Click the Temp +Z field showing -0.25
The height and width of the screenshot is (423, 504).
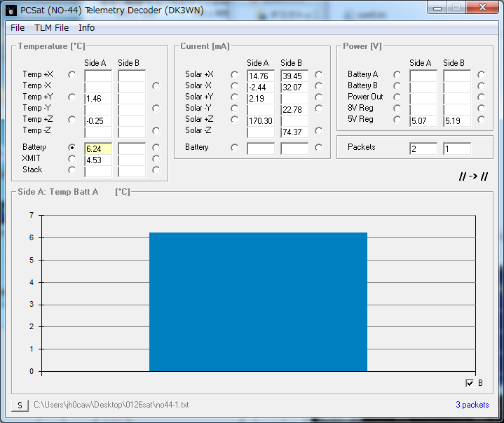click(x=98, y=120)
